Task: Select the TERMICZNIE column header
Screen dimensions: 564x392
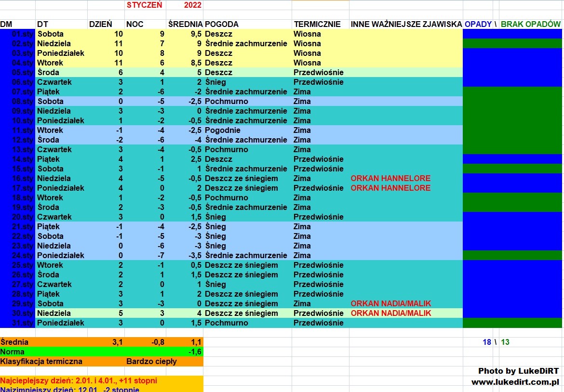Action: 317,24
